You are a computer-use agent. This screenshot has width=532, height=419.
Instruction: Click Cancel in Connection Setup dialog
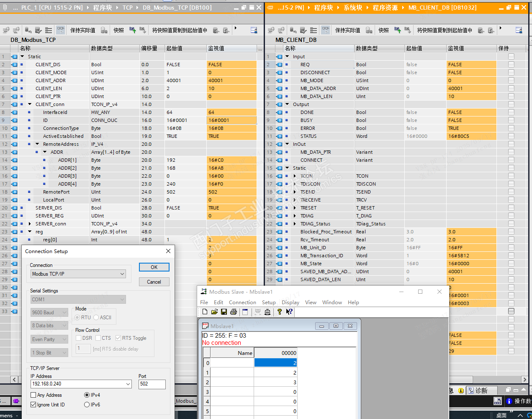tap(154, 282)
